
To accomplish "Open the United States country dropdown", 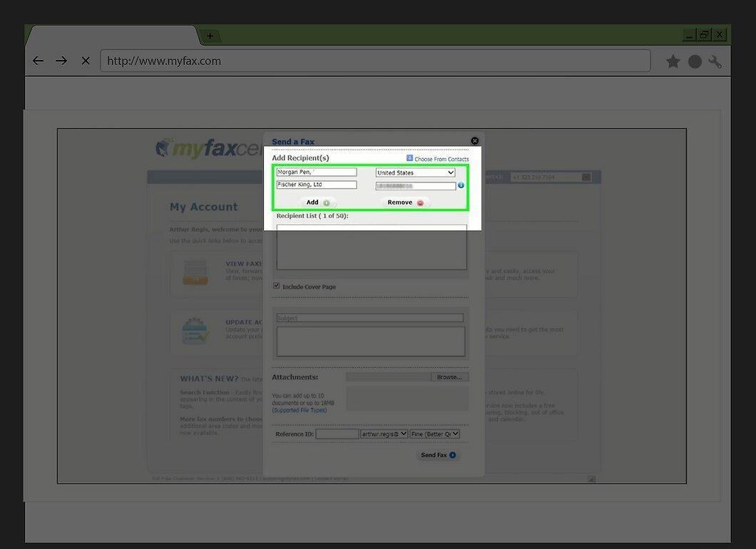I will click(x=415, y=173).
